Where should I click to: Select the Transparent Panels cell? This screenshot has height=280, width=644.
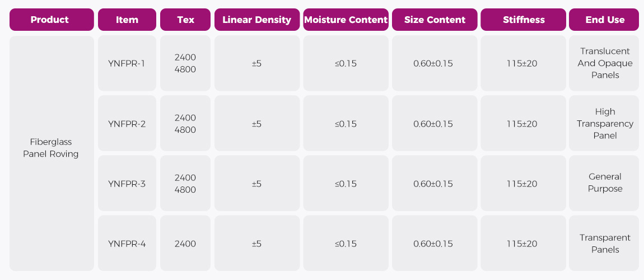tap(605, 244)
